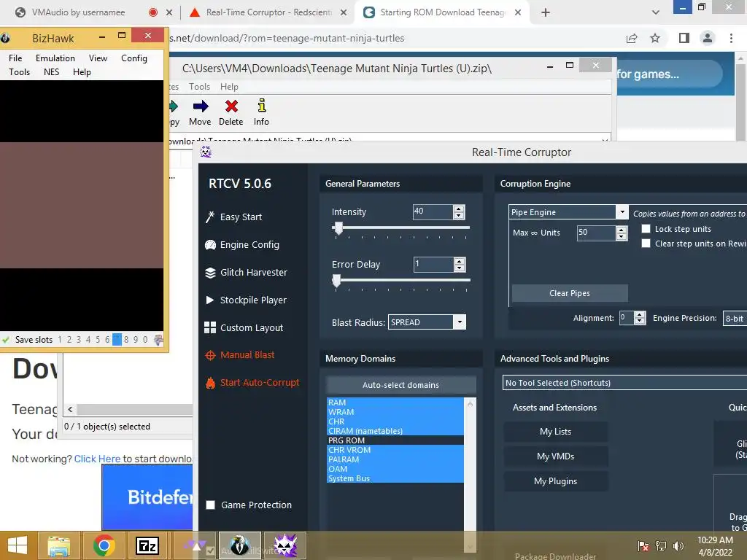The height and width of the screenshot is (560, 747).
Task: Click the share icon in Chrome address bar
Action: click(x=632, y=38)
